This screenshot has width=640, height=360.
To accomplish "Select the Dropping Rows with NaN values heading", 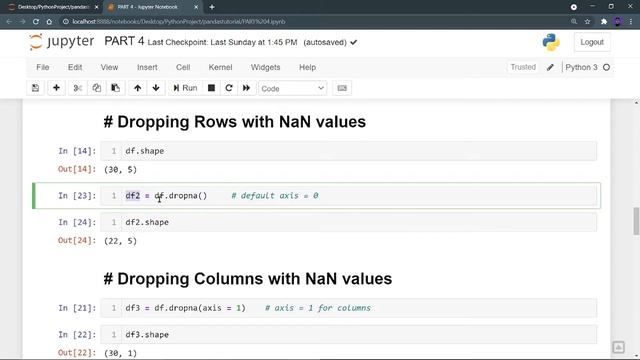I will [x=235, y=122].
